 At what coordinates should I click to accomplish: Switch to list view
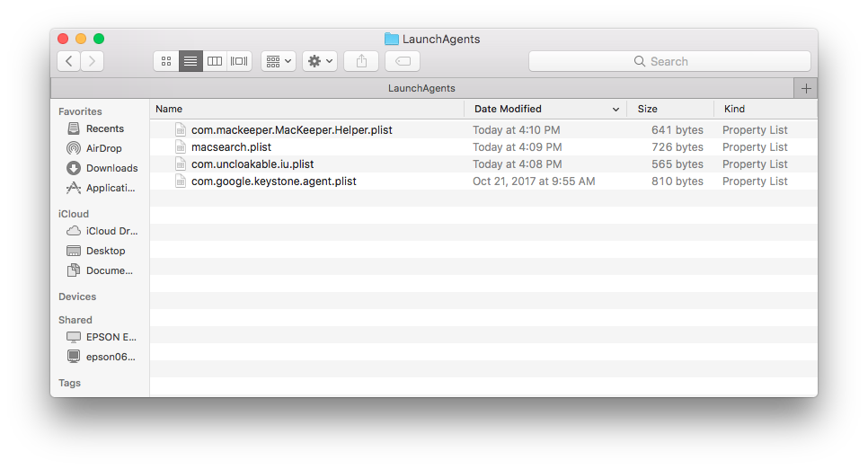(190, 61)
